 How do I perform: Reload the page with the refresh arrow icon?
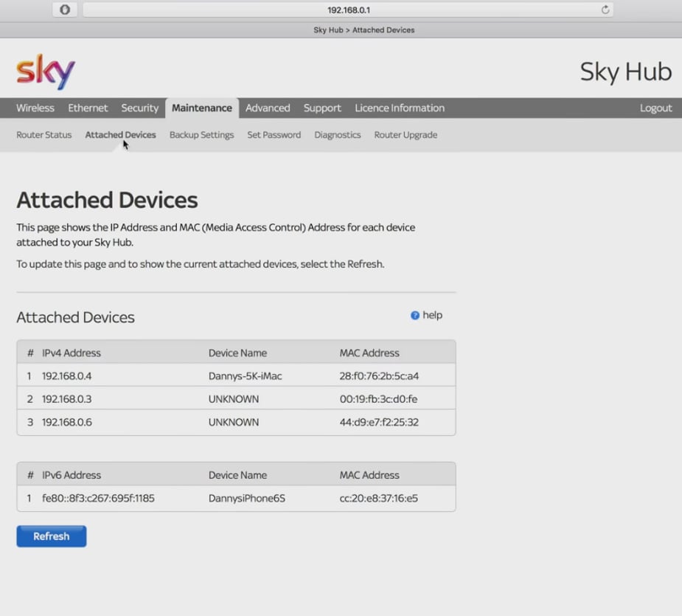[605, 10]
